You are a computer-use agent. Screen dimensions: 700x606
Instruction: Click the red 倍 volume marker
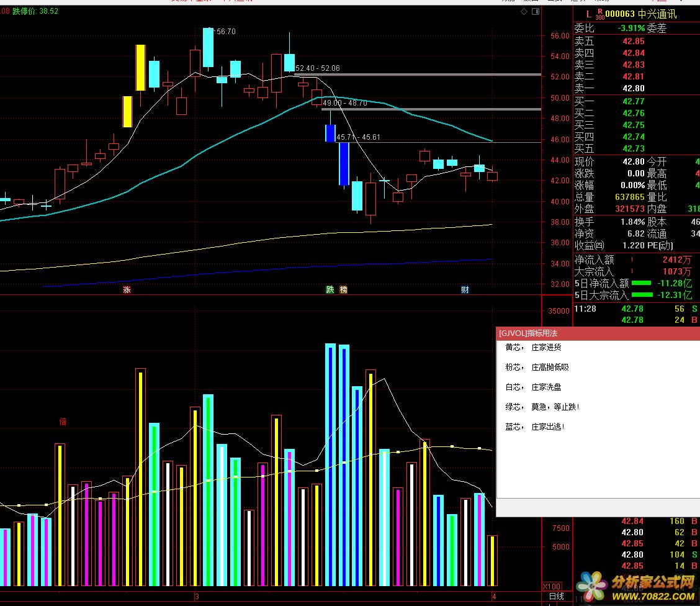[63, 422]
